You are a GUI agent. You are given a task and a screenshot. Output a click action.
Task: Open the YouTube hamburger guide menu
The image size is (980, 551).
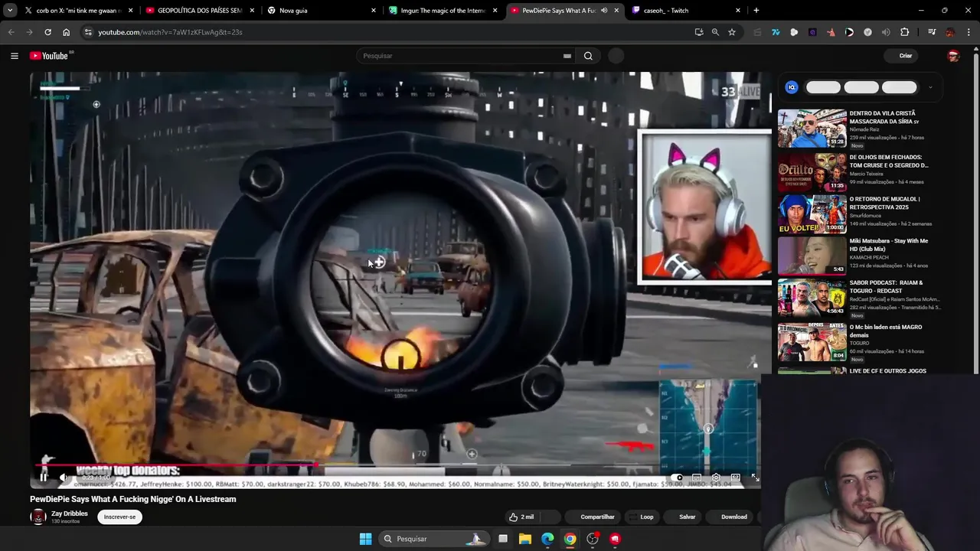pyautogui.click(x=15, y=56)
